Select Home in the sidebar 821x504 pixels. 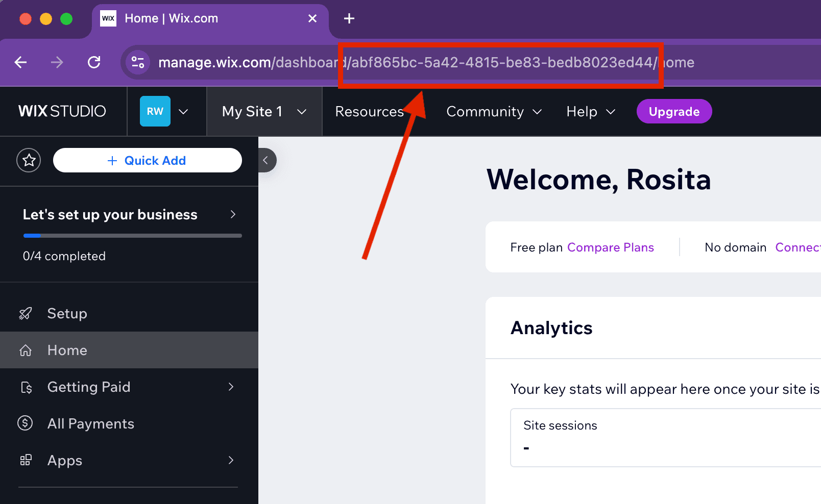point(129,350)
